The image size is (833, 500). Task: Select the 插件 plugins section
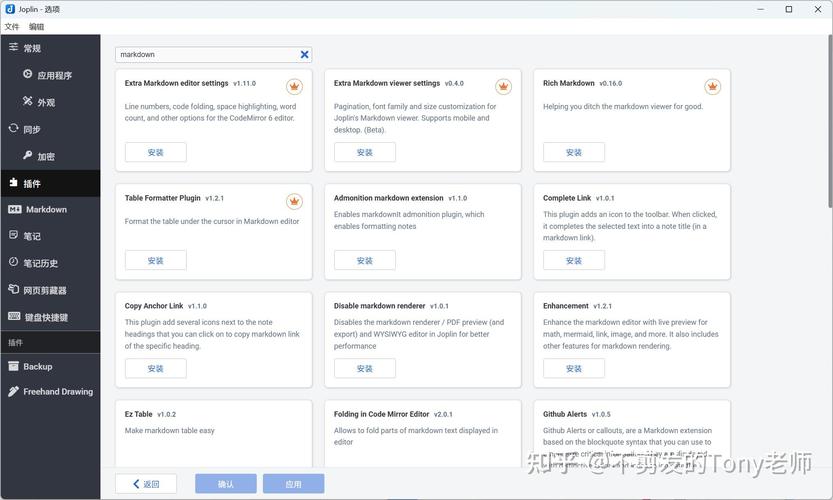pos(50,183)
